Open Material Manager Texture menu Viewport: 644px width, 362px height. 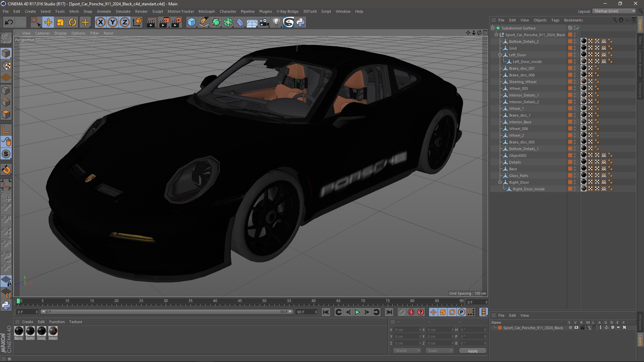click(x=75, y=322)
